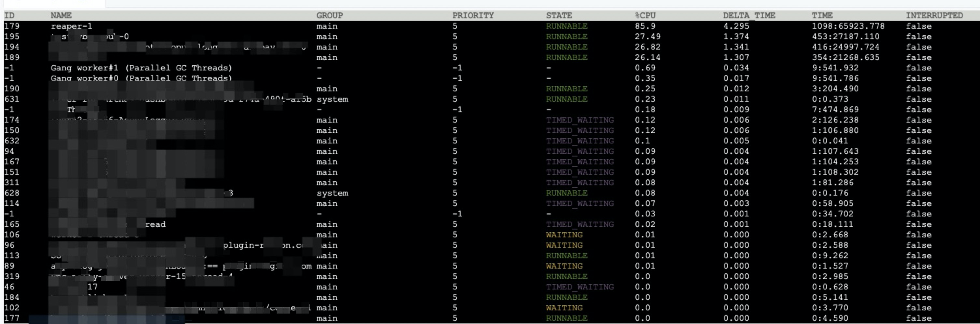The width and height of the screenshot is (980, 324).
Task: Click the NAME column header
Action: (x=61, y=16)
